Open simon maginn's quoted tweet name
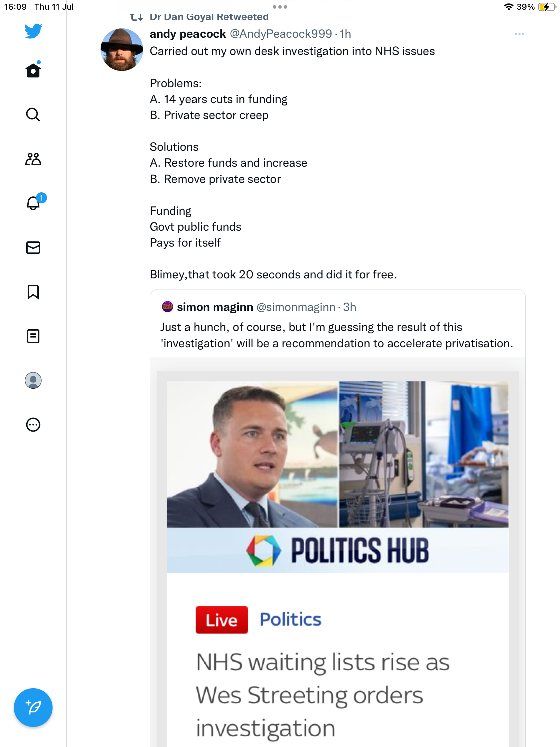The width and height of the screenshot is (560, 747). click(x=215, y=307)
